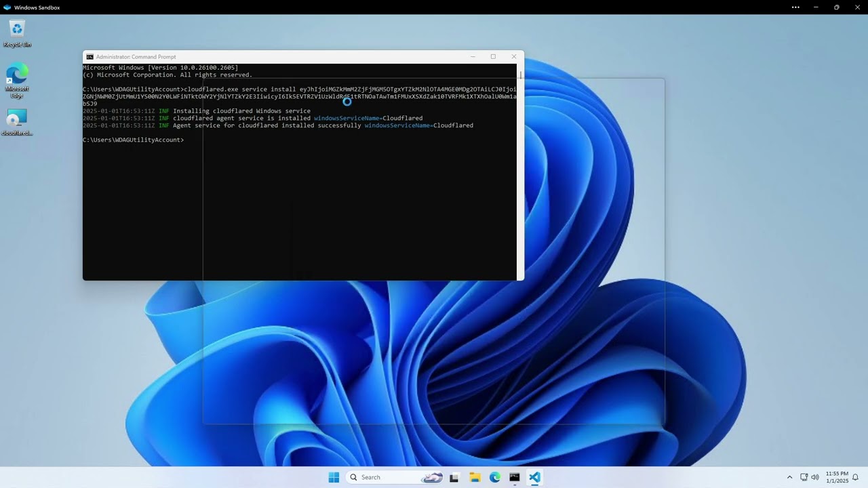Open the notifications bell
This screenshot has width=868, height=488.
tap(856, 477)
